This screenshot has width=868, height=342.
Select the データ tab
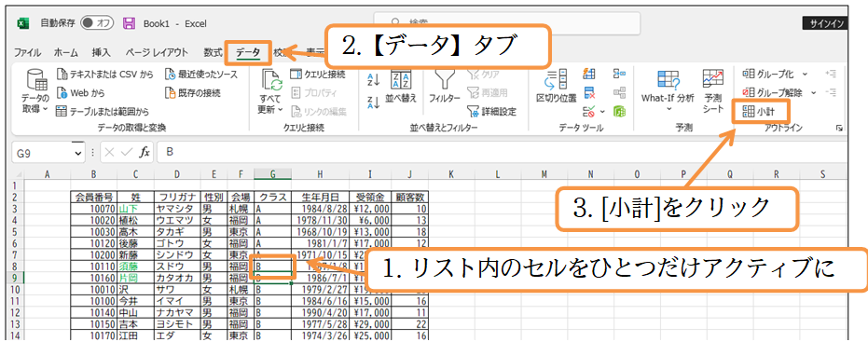click(248, 52)
